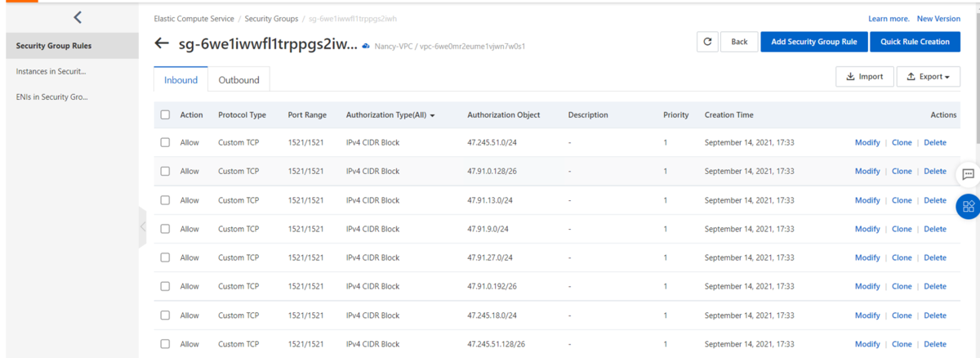
Task: Open the Authorization Type(All) filter dropdown
Action: coord(390,115)
